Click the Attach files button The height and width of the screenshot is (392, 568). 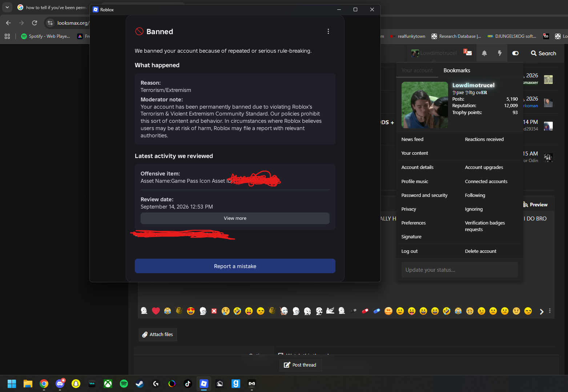(x=158, y=335)
